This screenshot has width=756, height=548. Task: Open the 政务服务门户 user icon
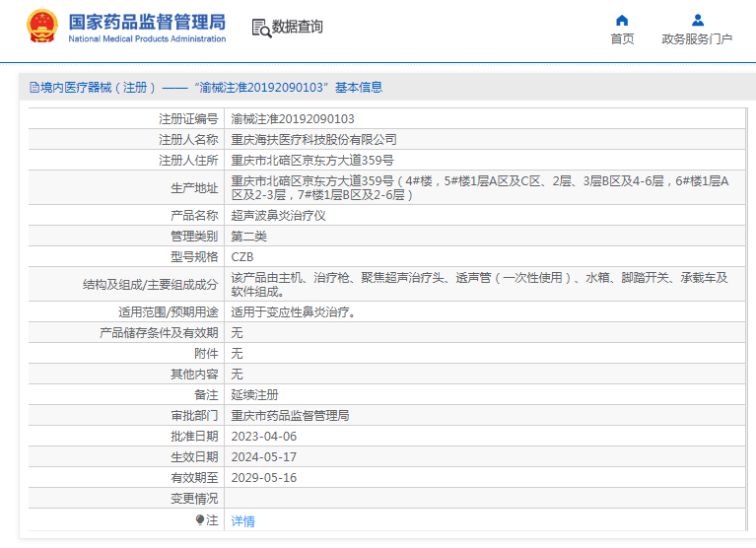[x=697, y=21]
